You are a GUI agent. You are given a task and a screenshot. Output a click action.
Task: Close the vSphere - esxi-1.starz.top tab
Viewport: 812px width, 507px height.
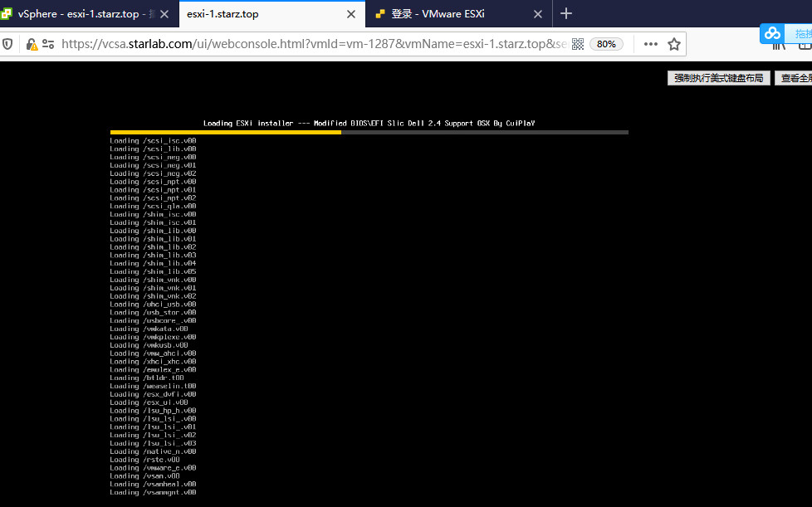click(164, 14)
